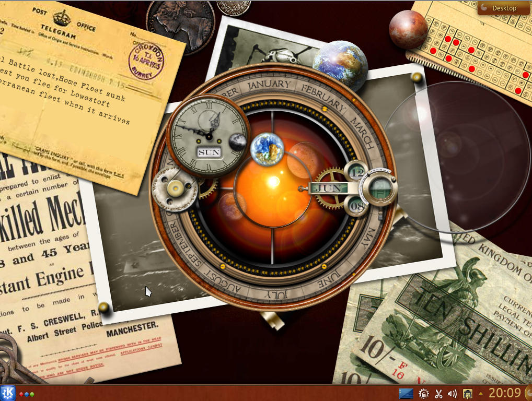532x401 pixels.
Task: Click the Earth globe inside the orrery
Action: click(267, 149)
